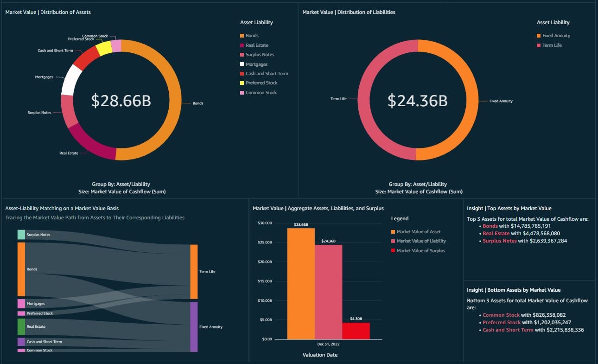Select the Market Value of Surplus legend swatch

tap(393, 251)
